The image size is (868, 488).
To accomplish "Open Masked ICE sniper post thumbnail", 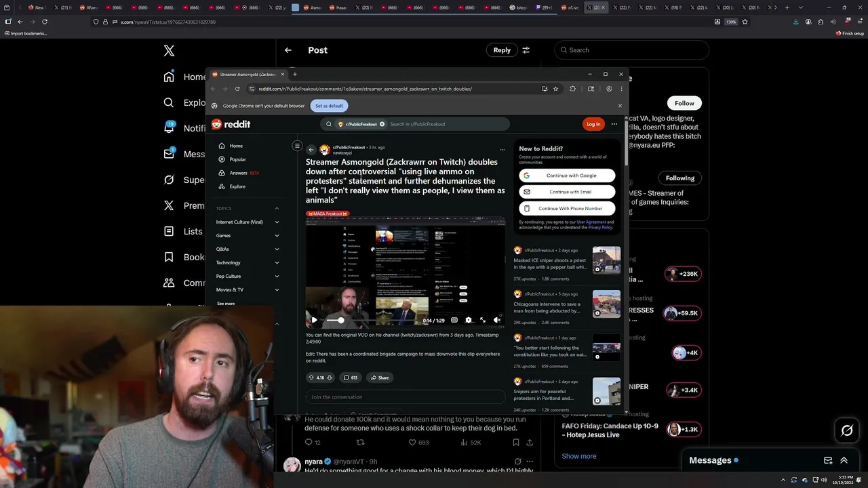I will click(606, 260).
